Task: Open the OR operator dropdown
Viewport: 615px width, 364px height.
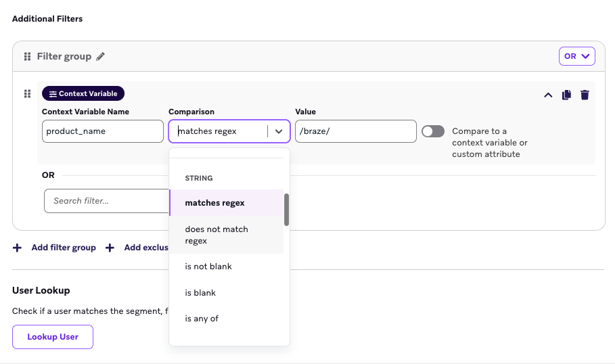Action: [x=576, y=56]
